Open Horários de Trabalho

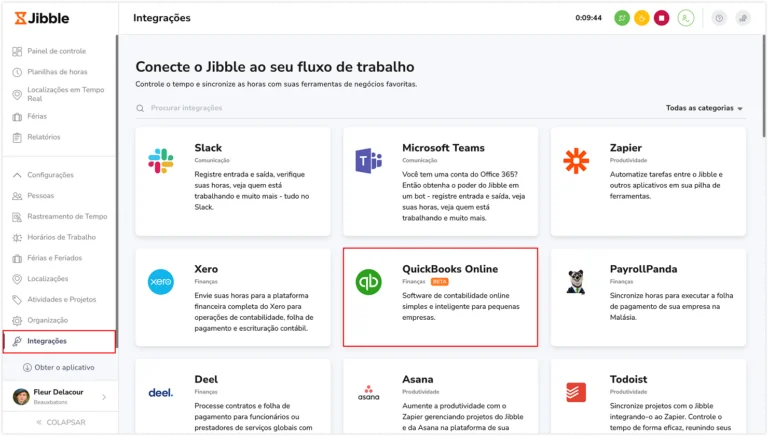coord(61,237)
